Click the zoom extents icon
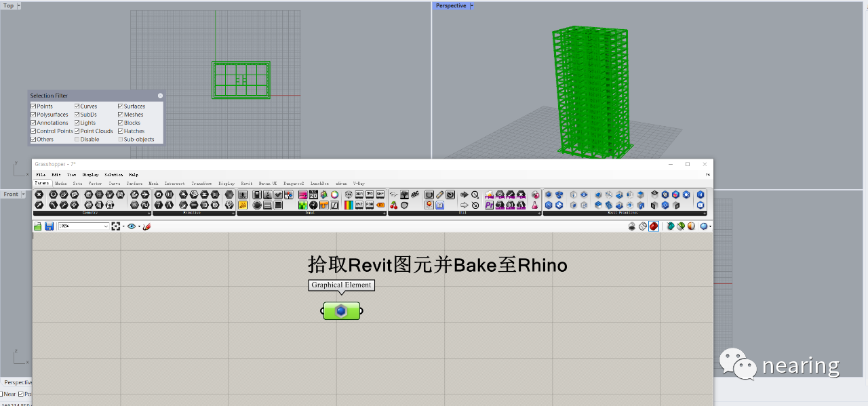The height and width of the screenshot is (406, 868). tap(116, 226)
